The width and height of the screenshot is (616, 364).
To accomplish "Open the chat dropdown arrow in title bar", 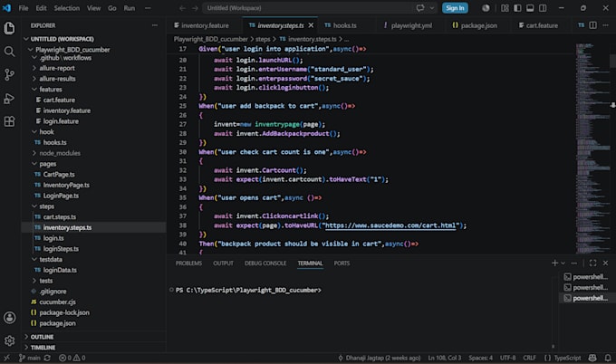I will pos(432,8).
